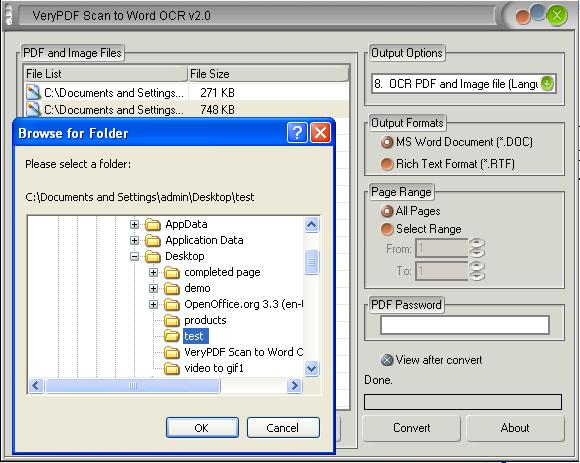The height and width of the screenshot is (463, 580).
Task: Select the demo folder label
Action: 197,288
